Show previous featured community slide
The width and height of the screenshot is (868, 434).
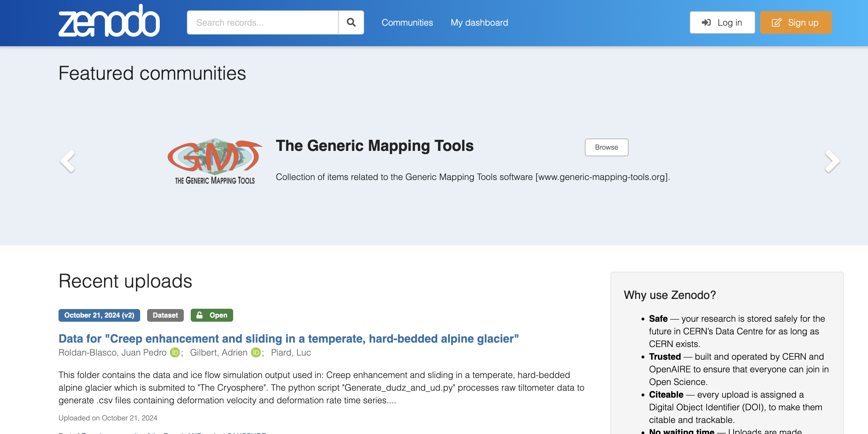68,161
